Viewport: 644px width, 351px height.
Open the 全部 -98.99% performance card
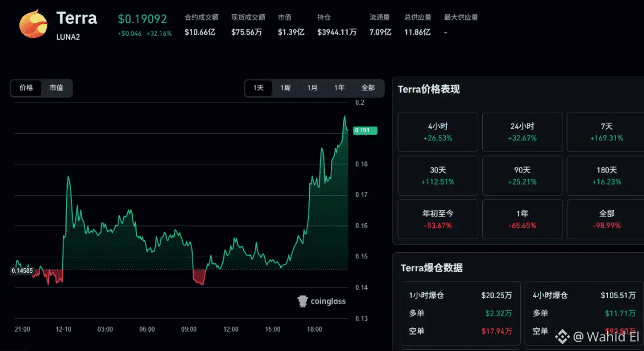coord(606,219)
